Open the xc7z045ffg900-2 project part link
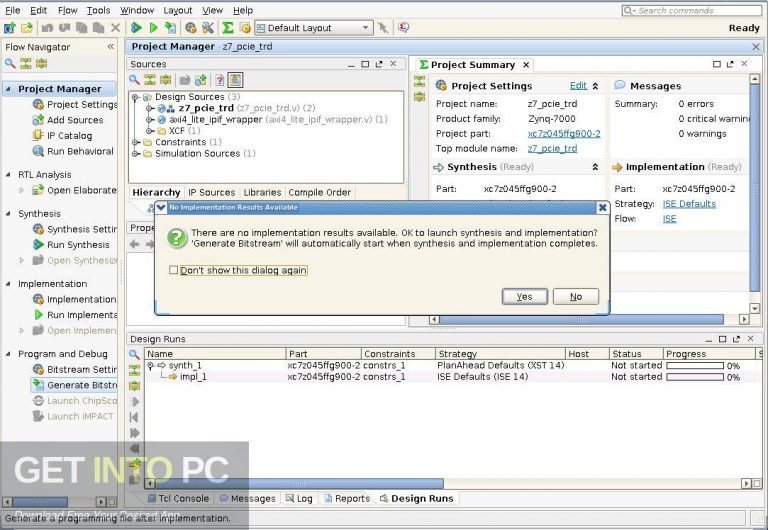The height and width of the screenshot is (530, 768). [564, 134]
